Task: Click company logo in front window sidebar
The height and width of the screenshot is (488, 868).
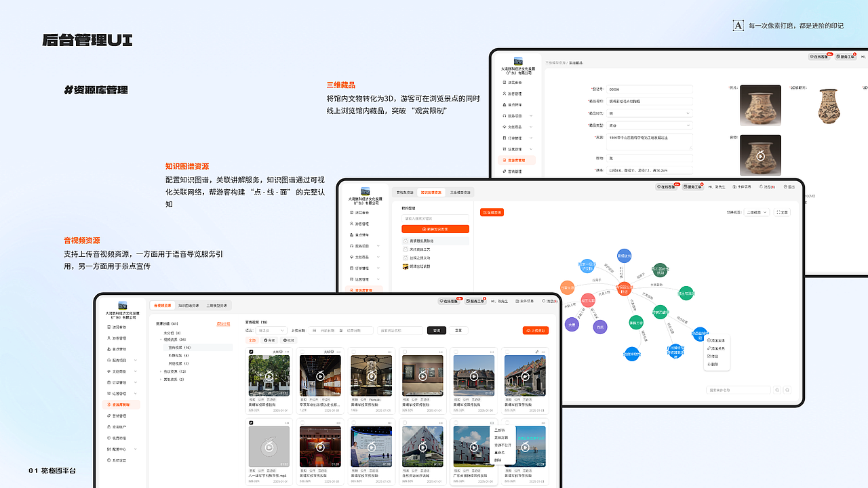Action: point(123,305)
